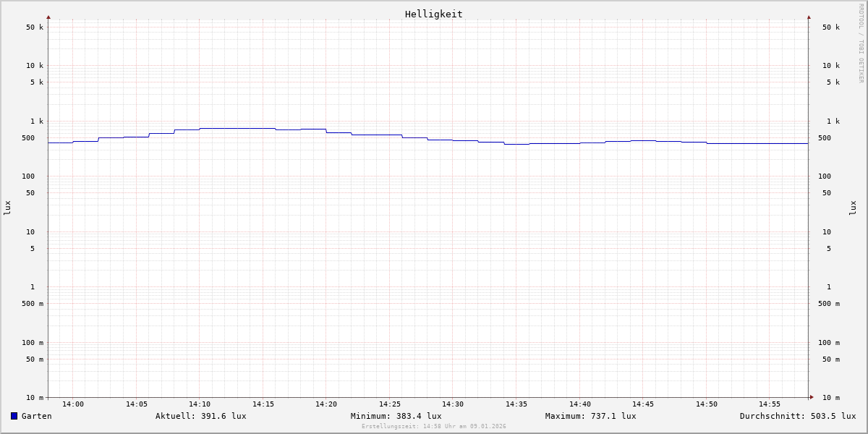Click the red arrow ending the time axis
This screenshot has height=434, width=868.
click(x=812, y=397)
